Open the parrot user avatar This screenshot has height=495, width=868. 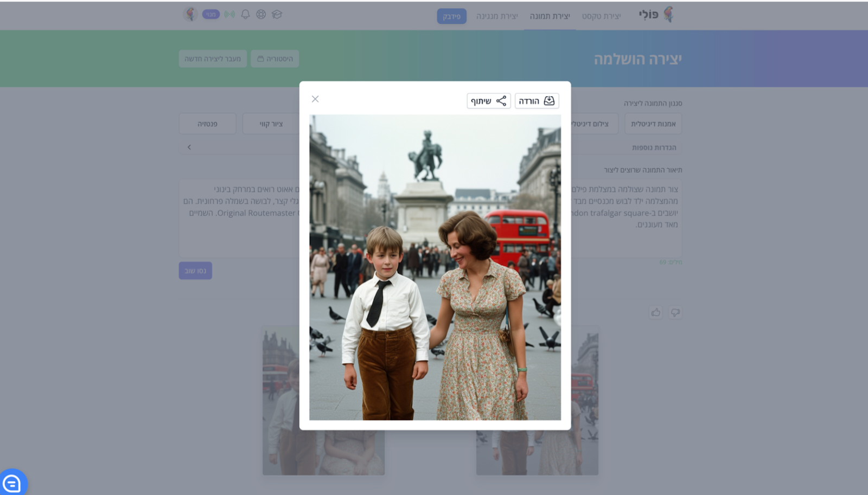click(190, 15)
